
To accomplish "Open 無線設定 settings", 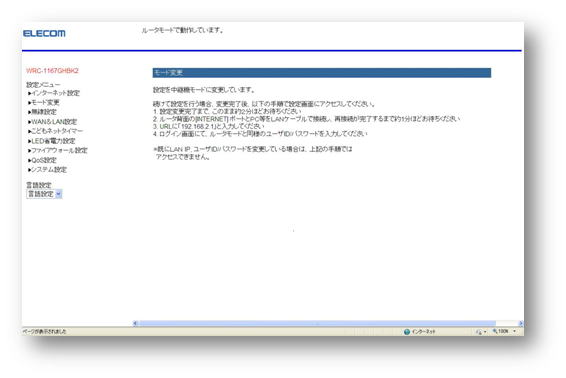I will 44,112.
